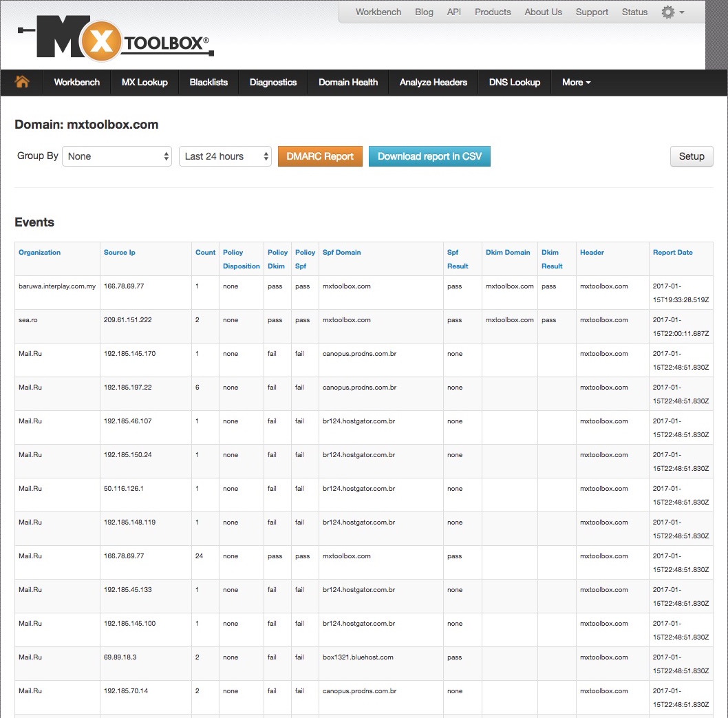Open the API page from top menu
The image size is (728, 718).
(453, 12)
